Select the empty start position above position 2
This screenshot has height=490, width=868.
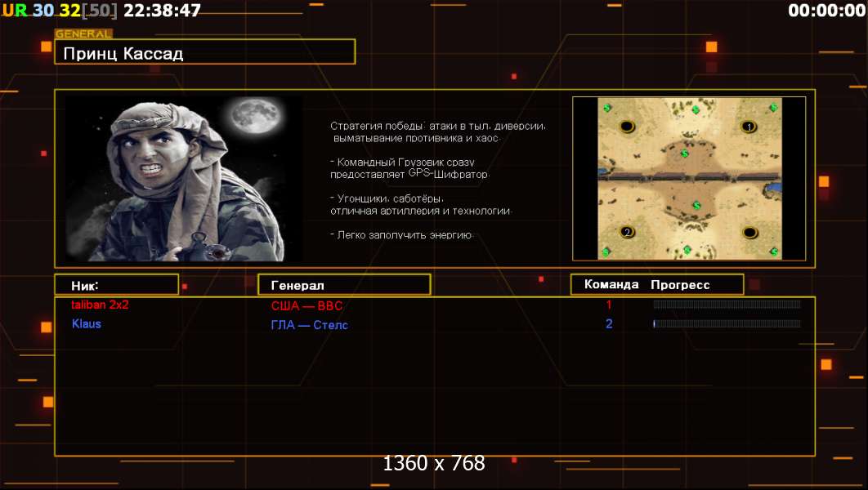click(627, 127)
